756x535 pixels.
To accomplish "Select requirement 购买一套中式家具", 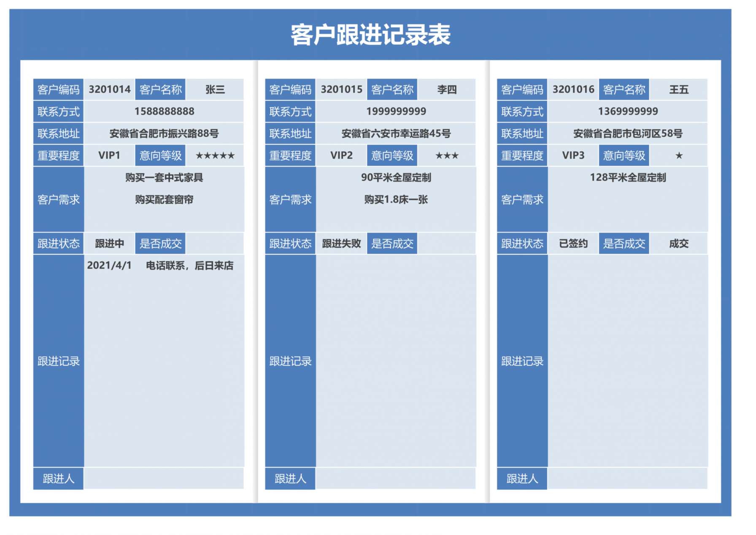I will [x=164, y=177].
